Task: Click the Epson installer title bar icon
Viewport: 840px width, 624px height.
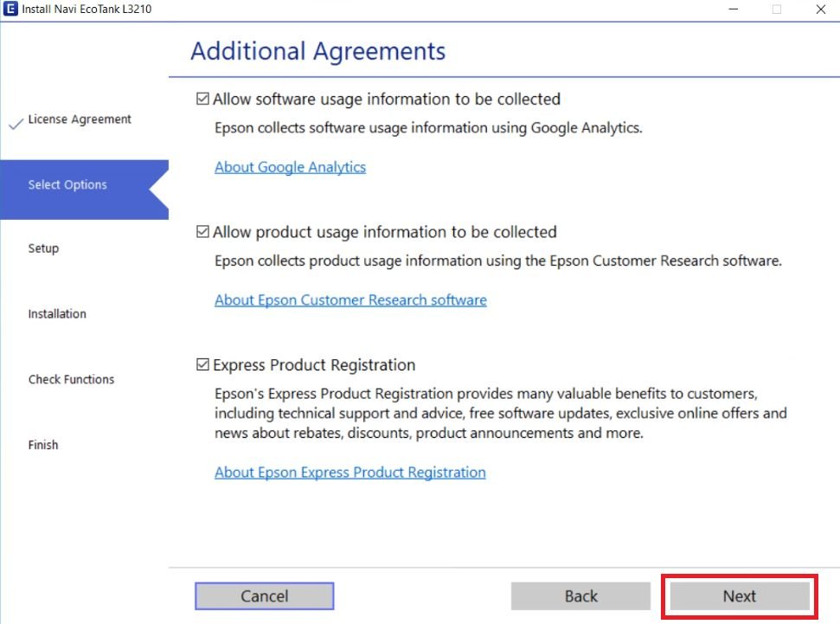Action: 10,10
